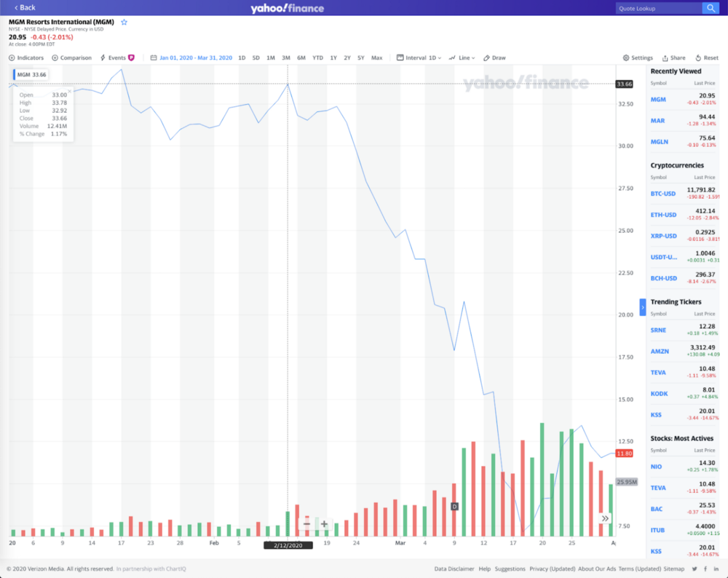Select the YTD time range
Screen dimensions: 728x578
[x=317, y=58]
